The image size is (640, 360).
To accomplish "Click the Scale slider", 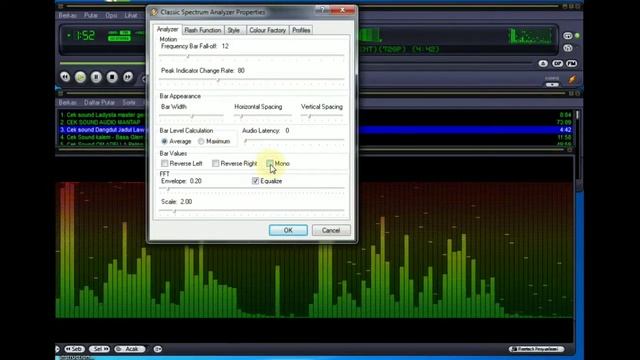I will tap(251, 211).
